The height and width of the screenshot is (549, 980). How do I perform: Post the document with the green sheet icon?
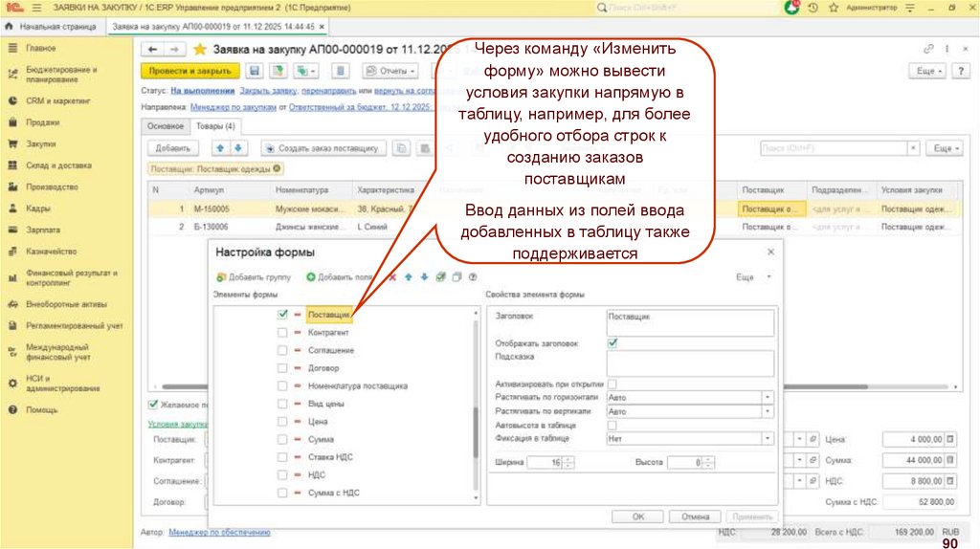coord(278,71)
